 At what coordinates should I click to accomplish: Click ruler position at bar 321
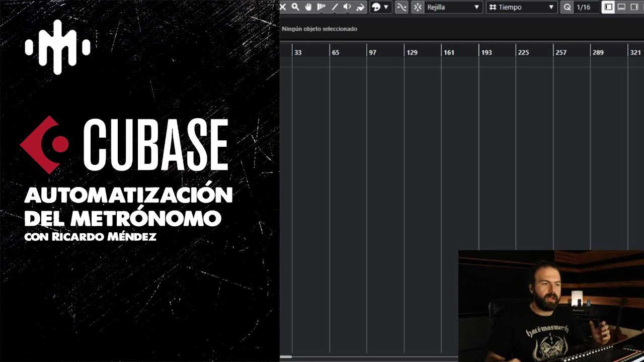(x=635, y=52)
